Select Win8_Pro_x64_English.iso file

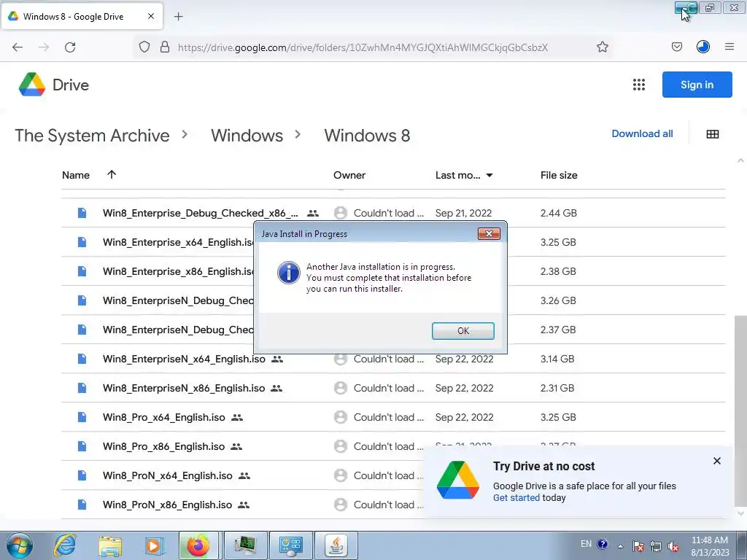click(393, 417)
